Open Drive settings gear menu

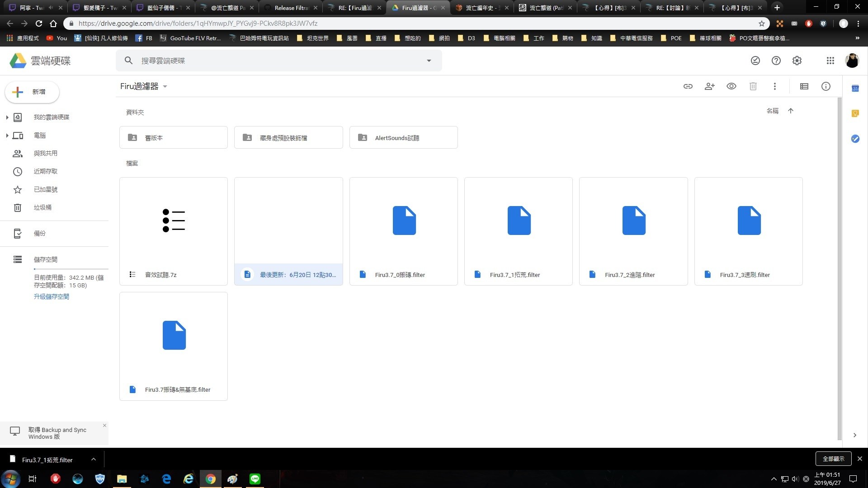point(797,61)
